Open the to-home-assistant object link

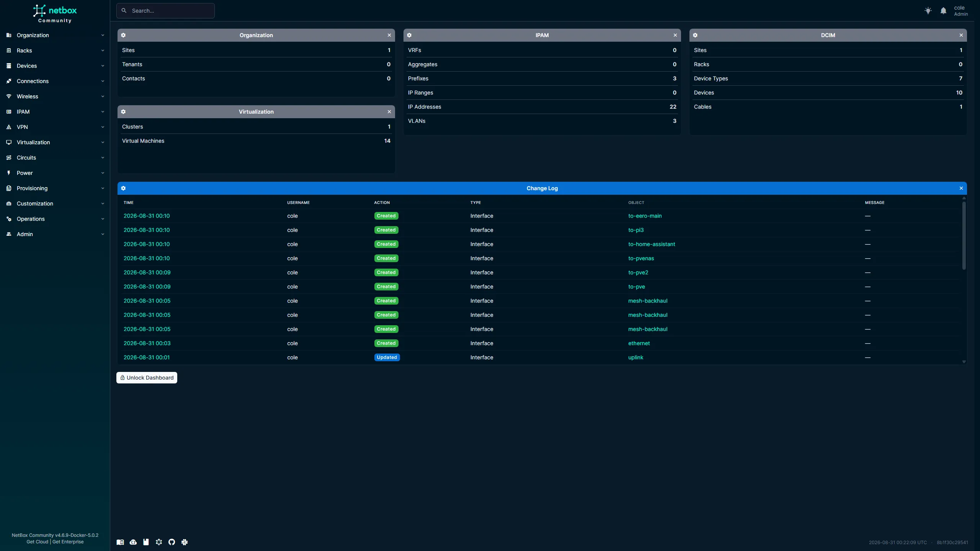coord(652,244)
